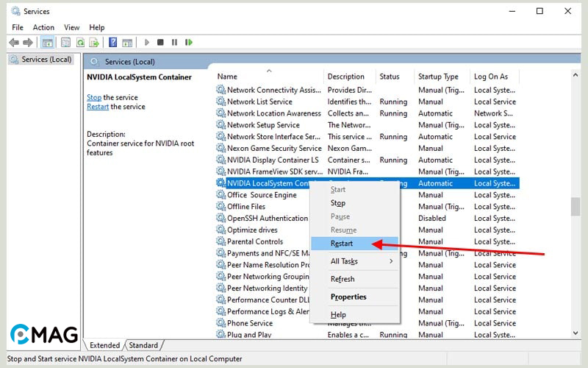Image resolution: width=588 pixels, height=368 pixels.
Task: Select the gear icon of Parental Controls
Action: pos(221,241)
